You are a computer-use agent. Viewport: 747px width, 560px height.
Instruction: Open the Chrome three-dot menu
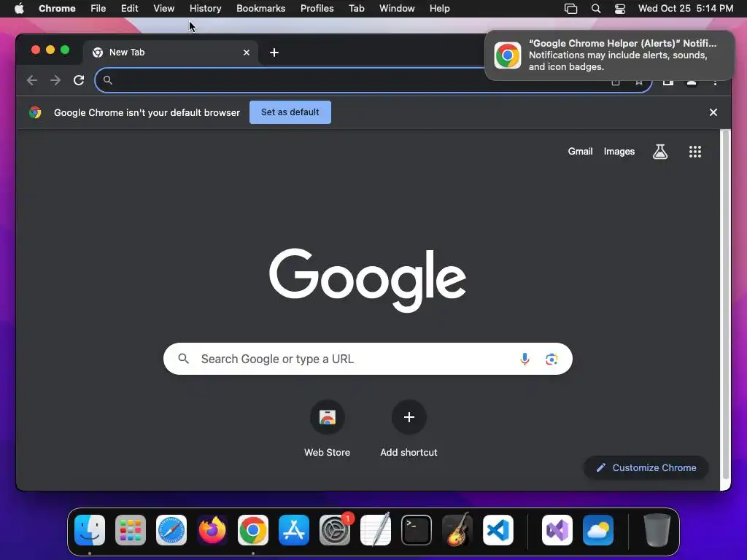point(715,82)
